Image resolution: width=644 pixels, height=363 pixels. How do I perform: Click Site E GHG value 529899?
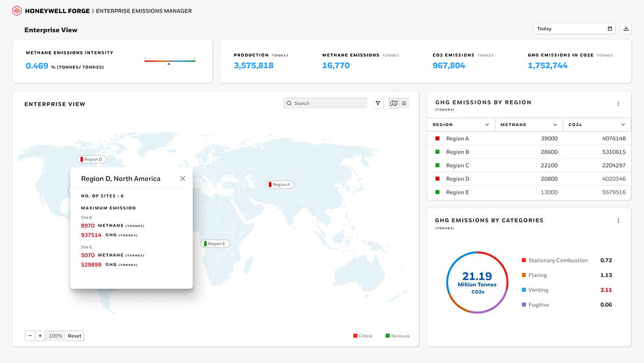pyautogui.click(x=91, y=265)
